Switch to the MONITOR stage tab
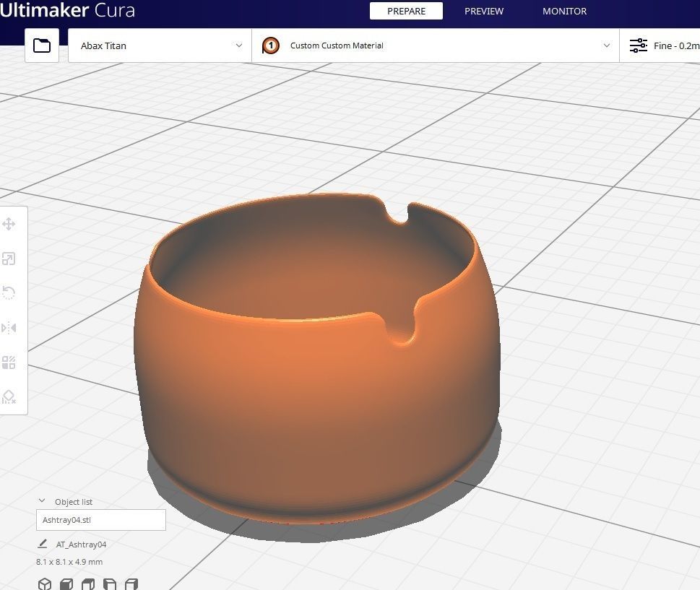The image size is (700, 590). click(564, 11)
